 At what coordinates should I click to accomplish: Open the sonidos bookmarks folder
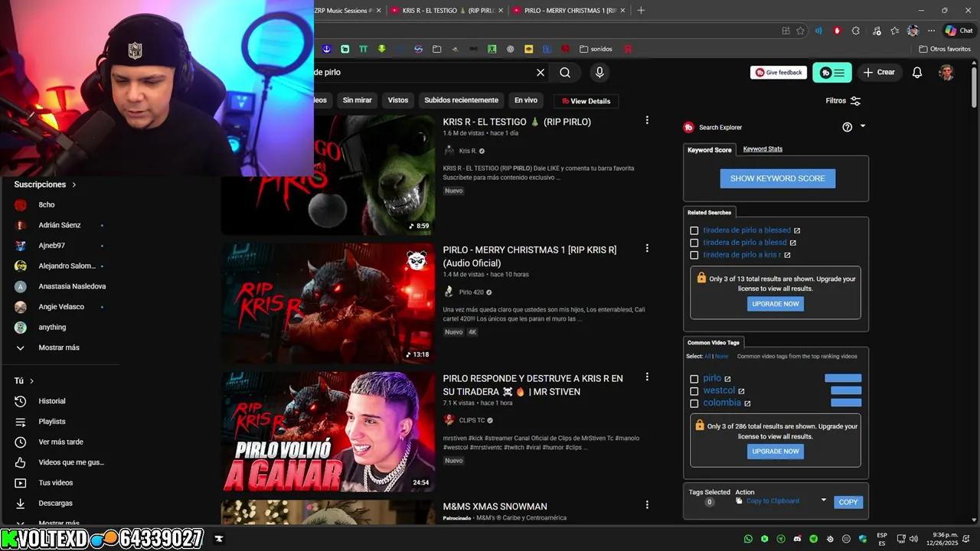[596, 49]
